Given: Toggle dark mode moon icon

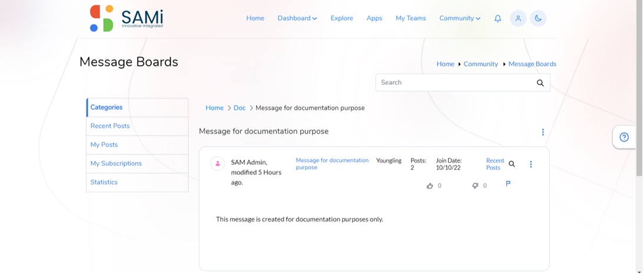Looking at the screenshot, I should 539,18.
